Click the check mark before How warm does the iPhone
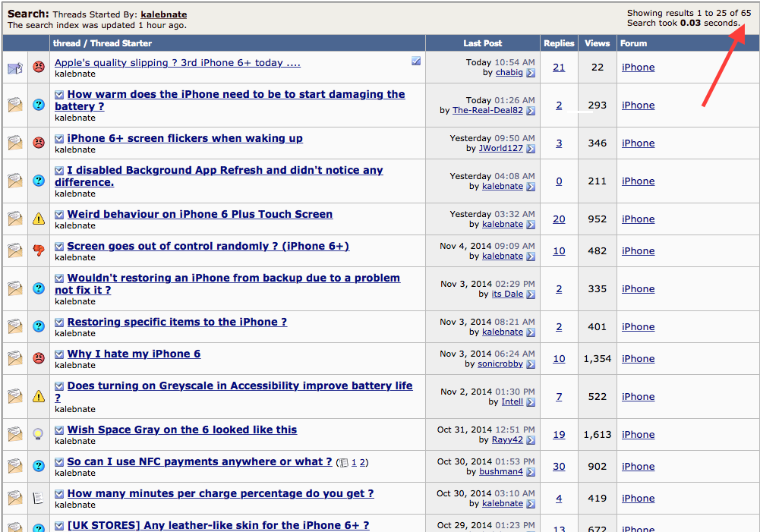The height and width of the screenshot is (532, 760). tap(59, 94)
